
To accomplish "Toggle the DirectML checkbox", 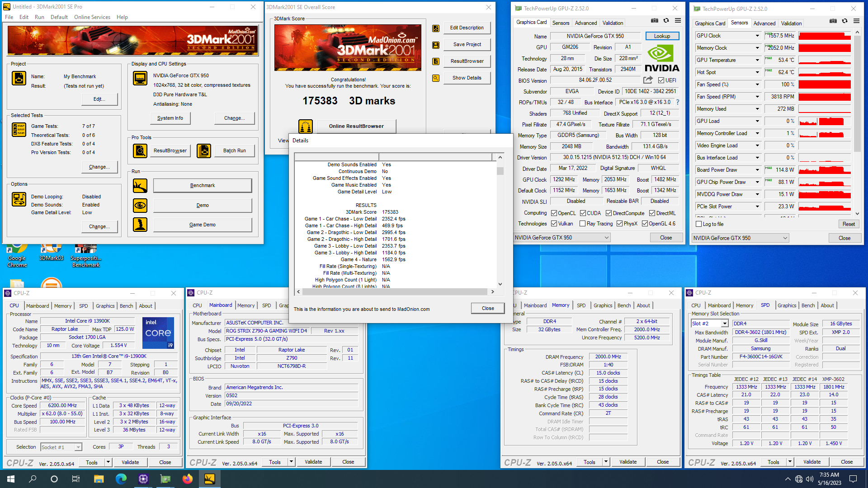I will click(x=652, y=213).
